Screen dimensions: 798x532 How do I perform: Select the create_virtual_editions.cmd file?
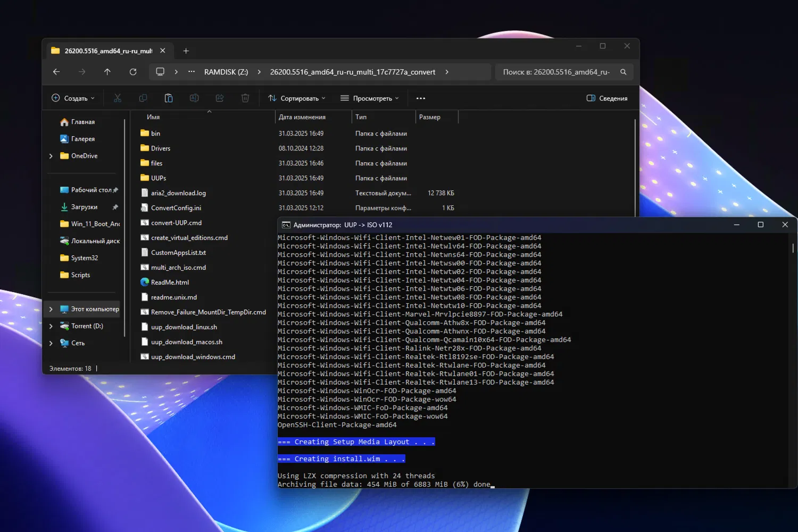point(189,238)
